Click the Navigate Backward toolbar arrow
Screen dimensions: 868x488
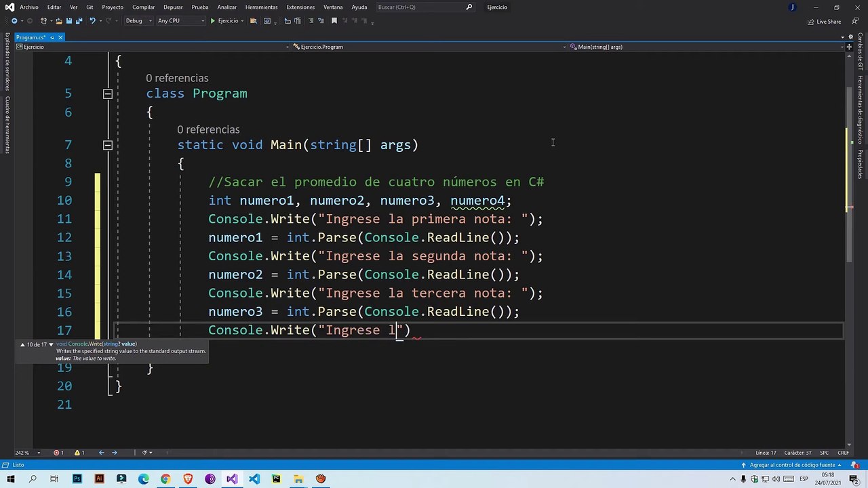14,21
